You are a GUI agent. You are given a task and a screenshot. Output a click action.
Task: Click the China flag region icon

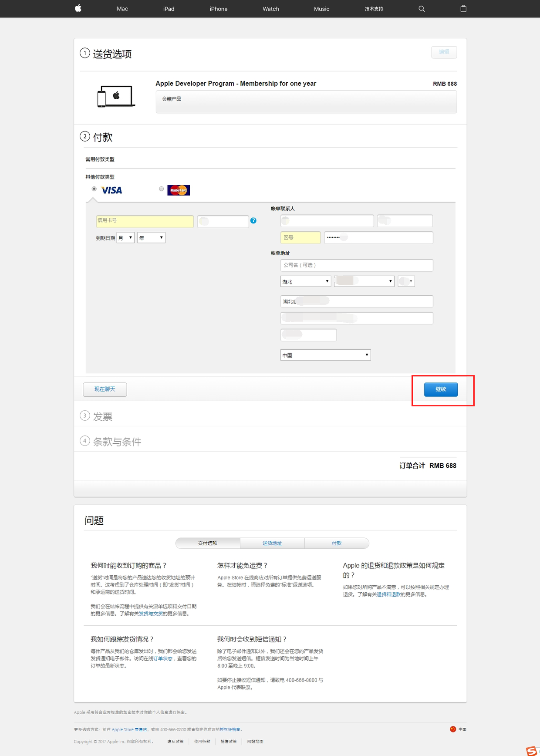point(453,729)
